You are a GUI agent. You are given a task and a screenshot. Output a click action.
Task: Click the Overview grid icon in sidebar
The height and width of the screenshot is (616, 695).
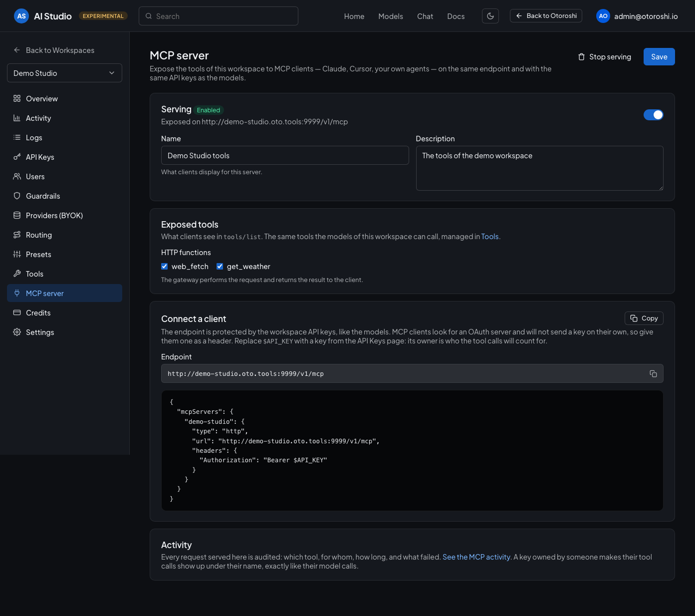pyautogui.click(x=17, y=98)
